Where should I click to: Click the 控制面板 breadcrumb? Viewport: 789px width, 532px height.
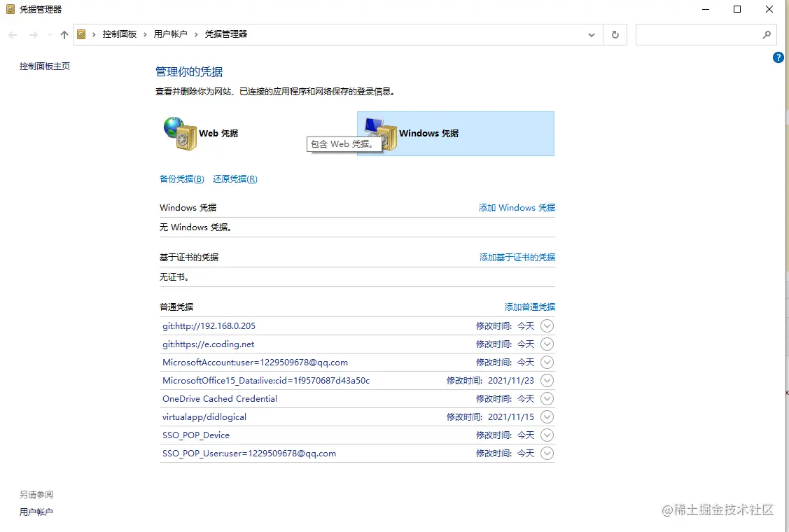[x=120, y=34]
